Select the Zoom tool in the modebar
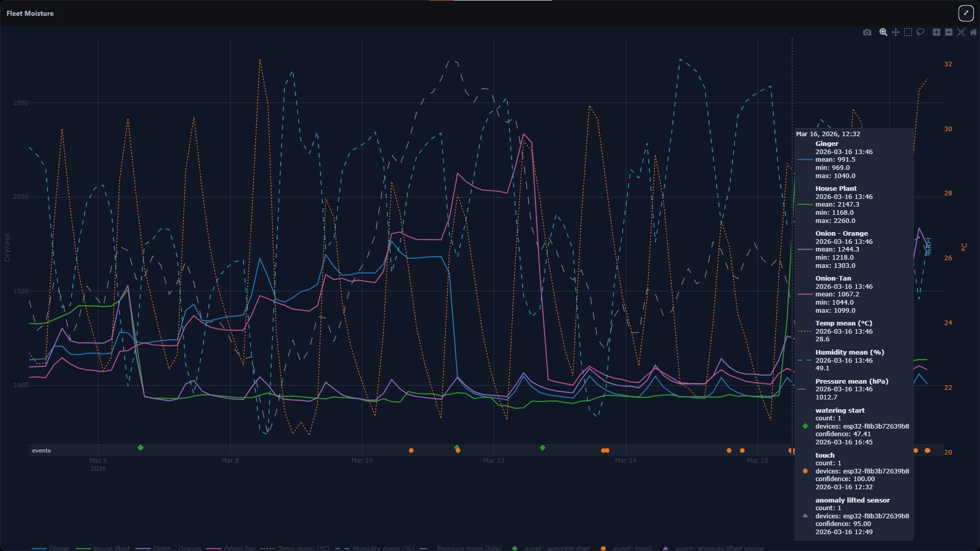 [882, 32]
